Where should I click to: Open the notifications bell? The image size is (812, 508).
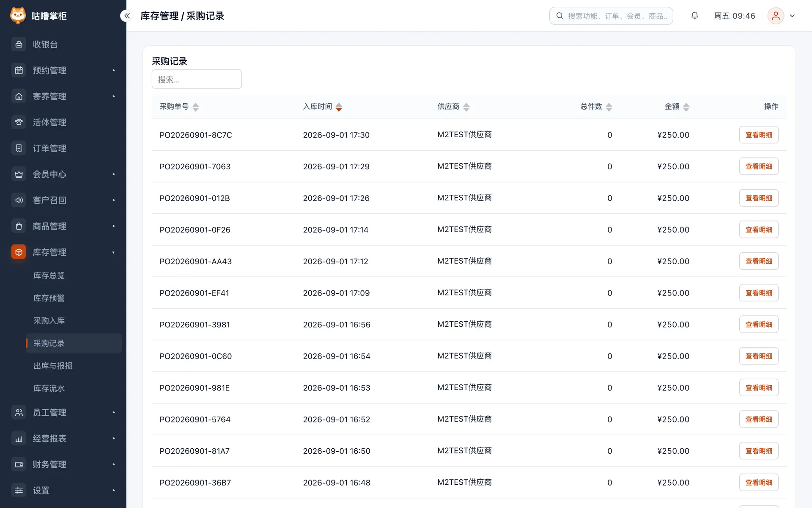(x=694, y=16)
